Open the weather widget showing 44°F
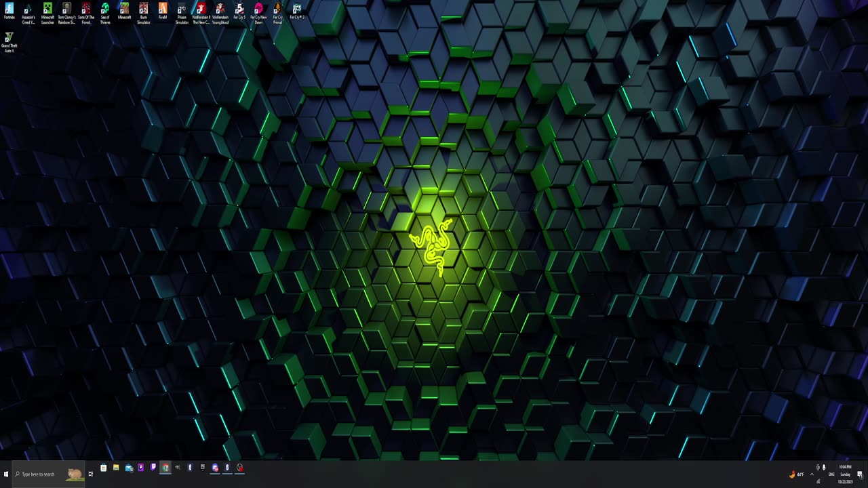This screenshot has height=488, width=868. 797,474
